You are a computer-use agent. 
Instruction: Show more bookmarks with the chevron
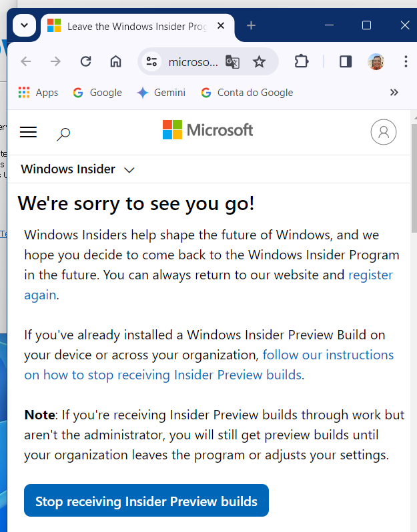394,93
